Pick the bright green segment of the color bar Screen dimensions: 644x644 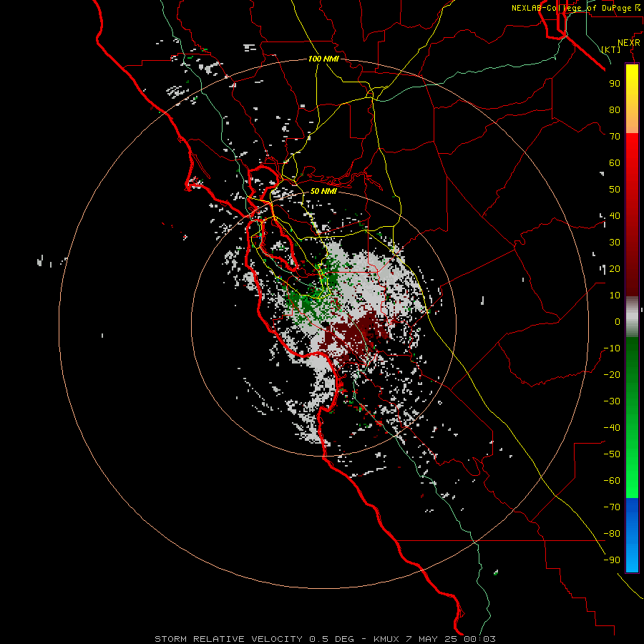click(632, 472)
